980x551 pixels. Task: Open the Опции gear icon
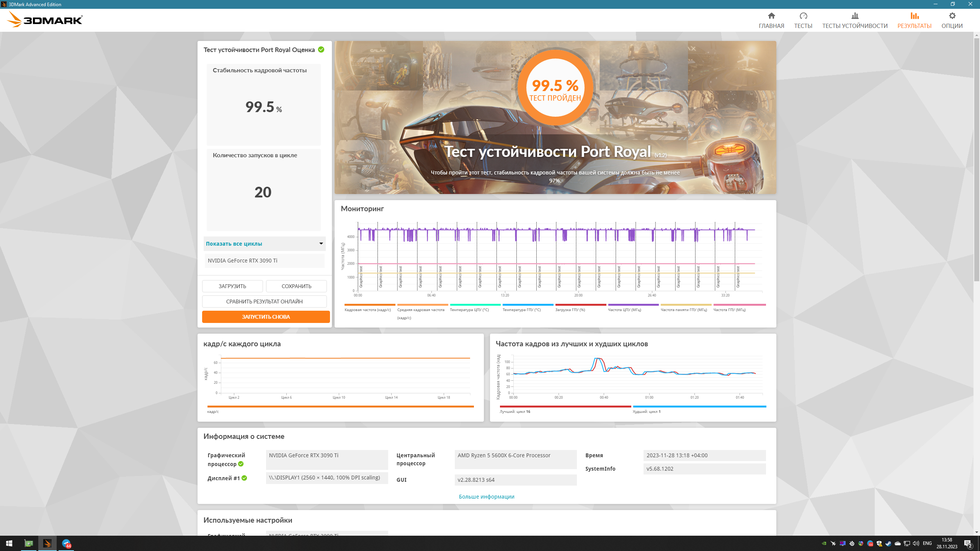(952, 16)
